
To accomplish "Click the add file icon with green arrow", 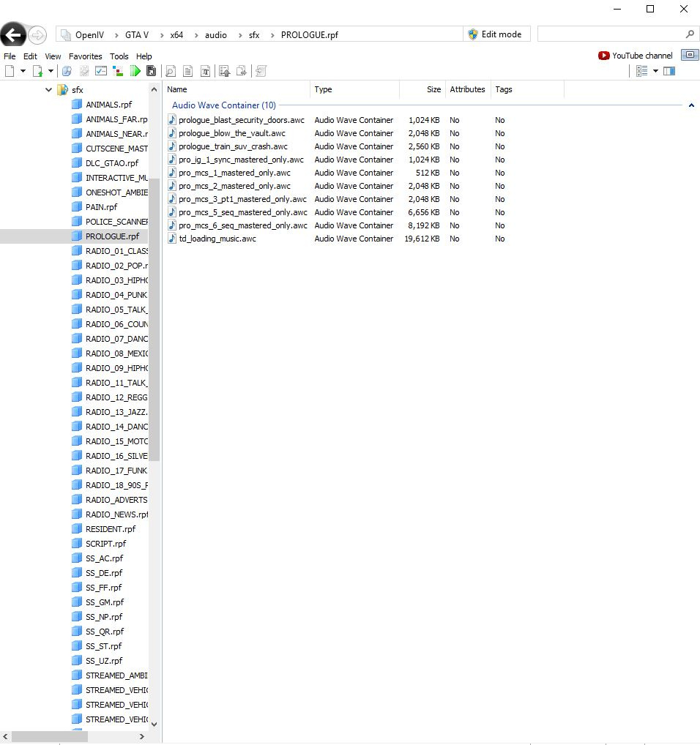I will (37, 71).
